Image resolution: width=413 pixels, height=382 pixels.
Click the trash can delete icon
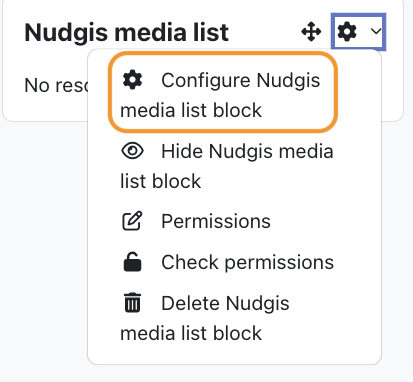coord(132,302)
